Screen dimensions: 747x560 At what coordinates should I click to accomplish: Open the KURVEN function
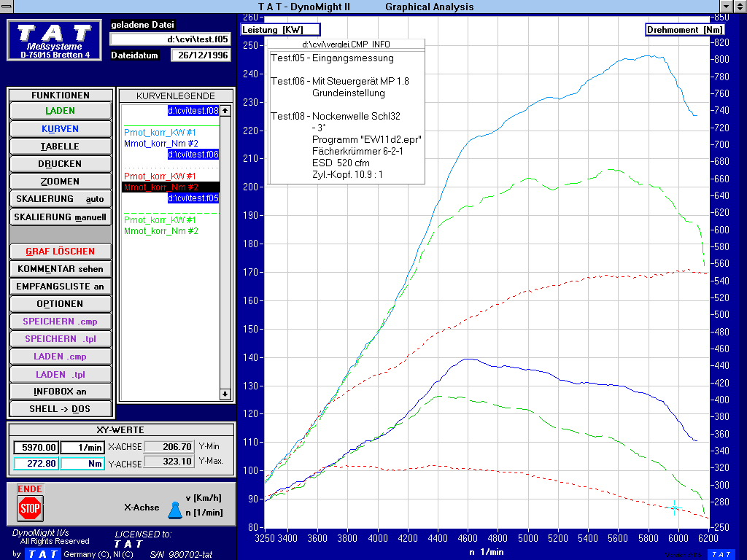pyautogui.click(x=61, y=128)
